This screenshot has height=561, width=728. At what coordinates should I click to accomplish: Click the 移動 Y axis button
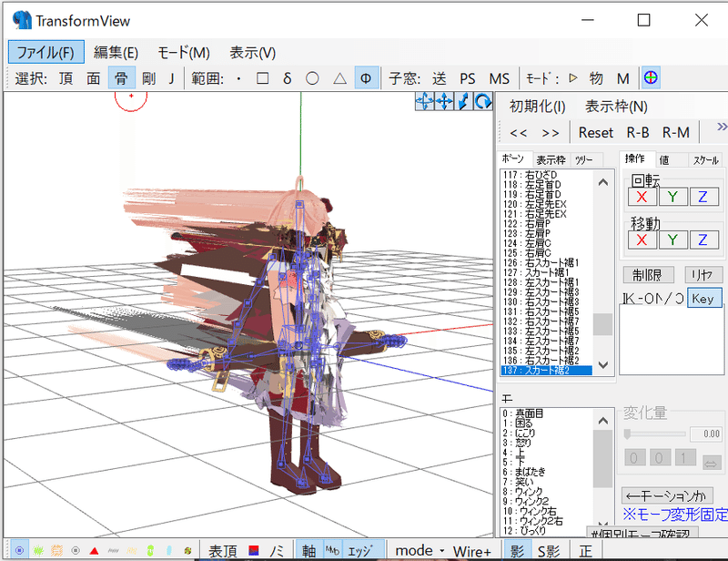[672, 240]
